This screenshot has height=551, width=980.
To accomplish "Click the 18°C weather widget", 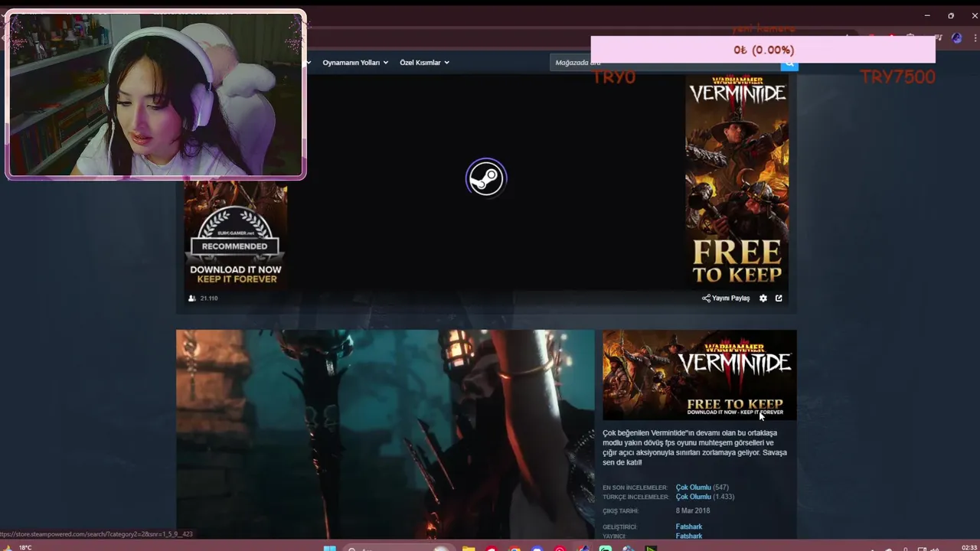I will point(18,547).
